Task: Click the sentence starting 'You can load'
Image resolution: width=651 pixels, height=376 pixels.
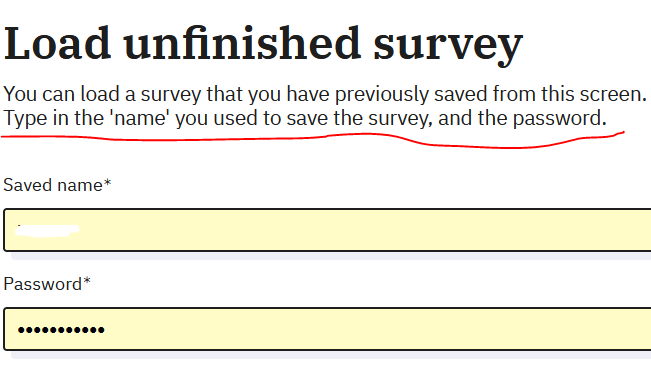Action: click(325, 94)
